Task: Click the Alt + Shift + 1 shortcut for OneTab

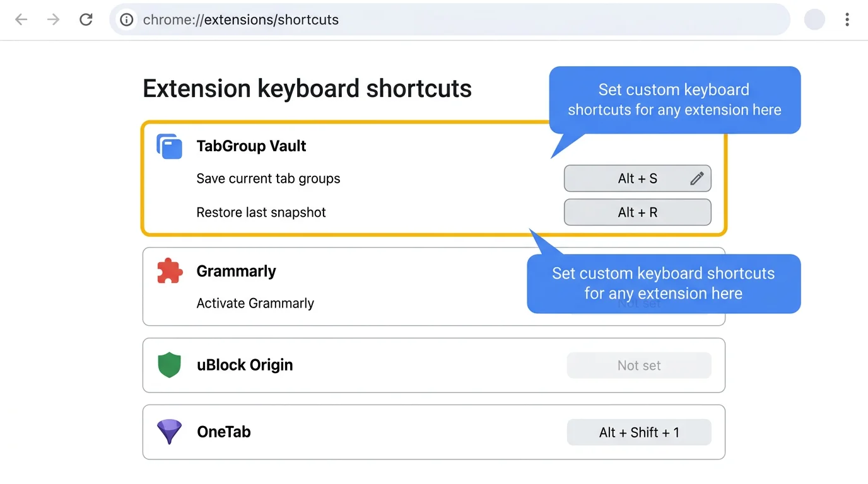Action: click(x=638, y=432)
